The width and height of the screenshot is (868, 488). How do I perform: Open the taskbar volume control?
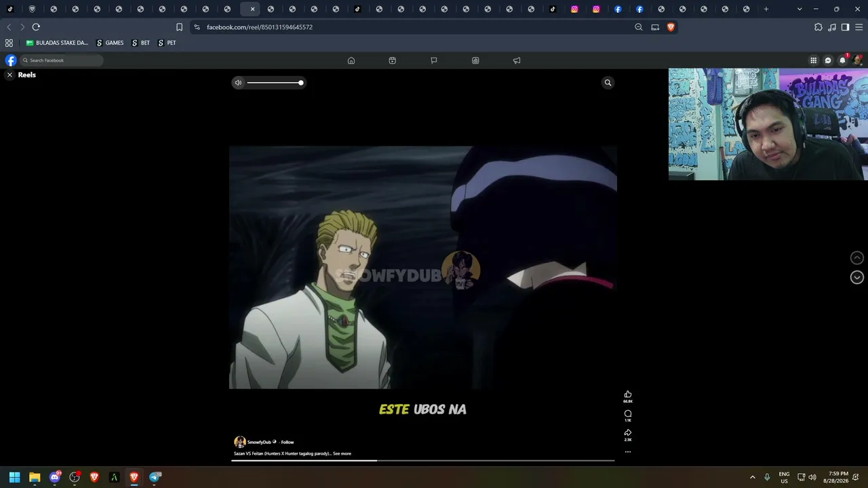(812, 477)
